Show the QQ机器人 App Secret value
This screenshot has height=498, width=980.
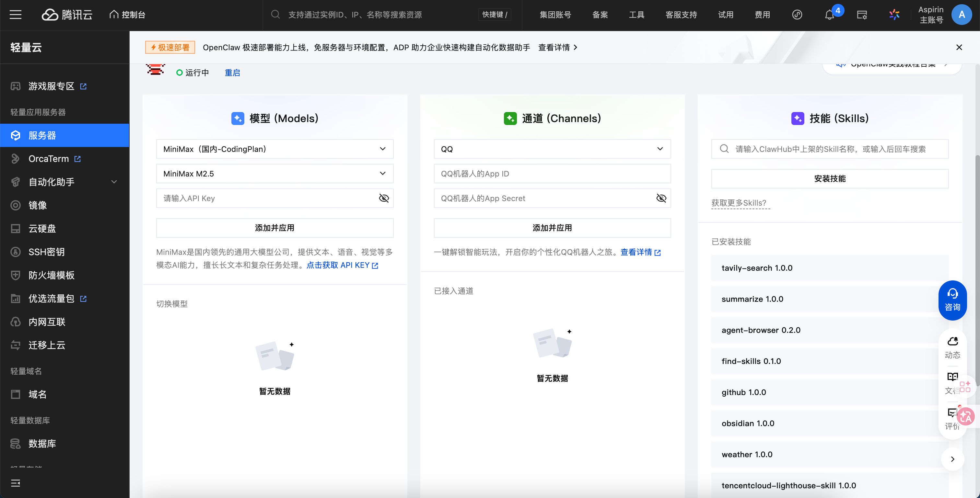coord(661,198)
